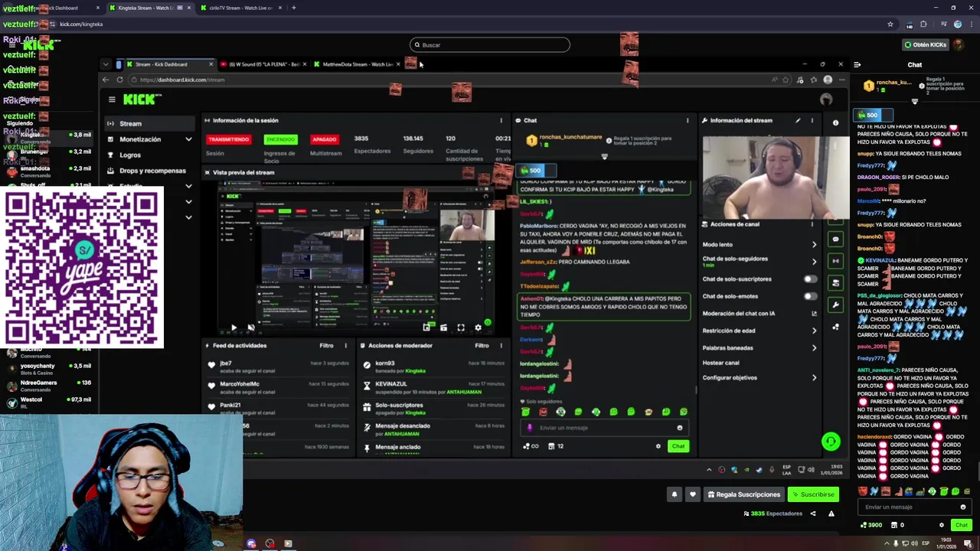This screenshot has width=980, height=551.
Task: Click green Chat send button in dashboard
Action: tap(678, 446)
